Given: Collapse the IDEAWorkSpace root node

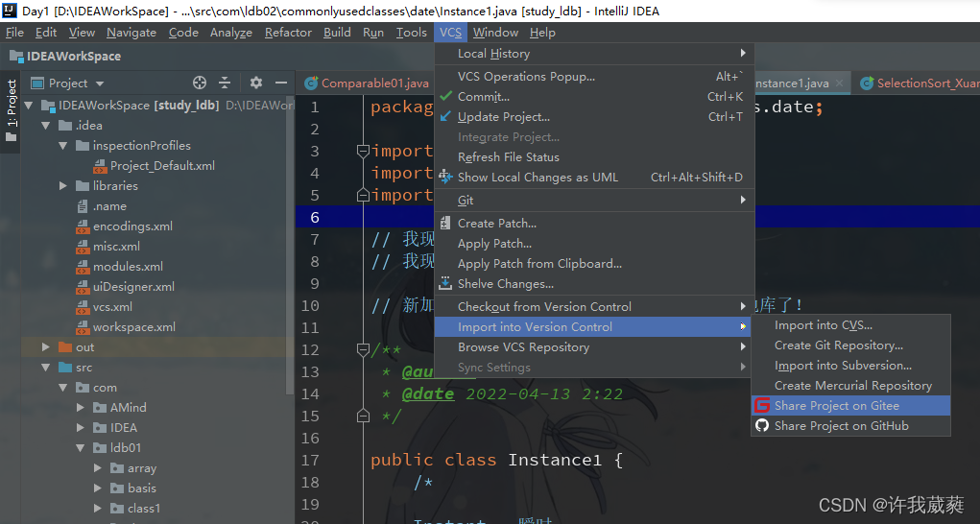Looking at the screenshot, I should tap(29, 105).
